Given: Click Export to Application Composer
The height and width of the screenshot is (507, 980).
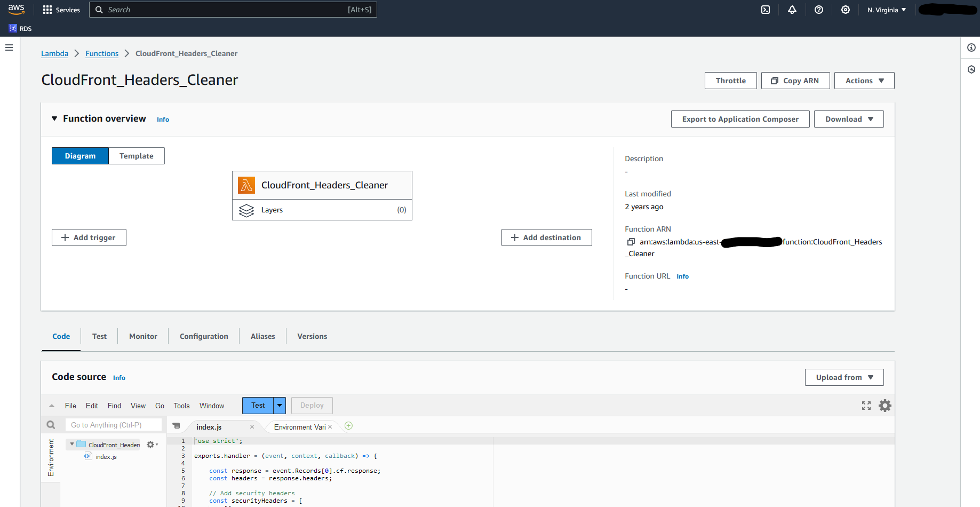Looking at the screenshot, I should tap(740, 119).
